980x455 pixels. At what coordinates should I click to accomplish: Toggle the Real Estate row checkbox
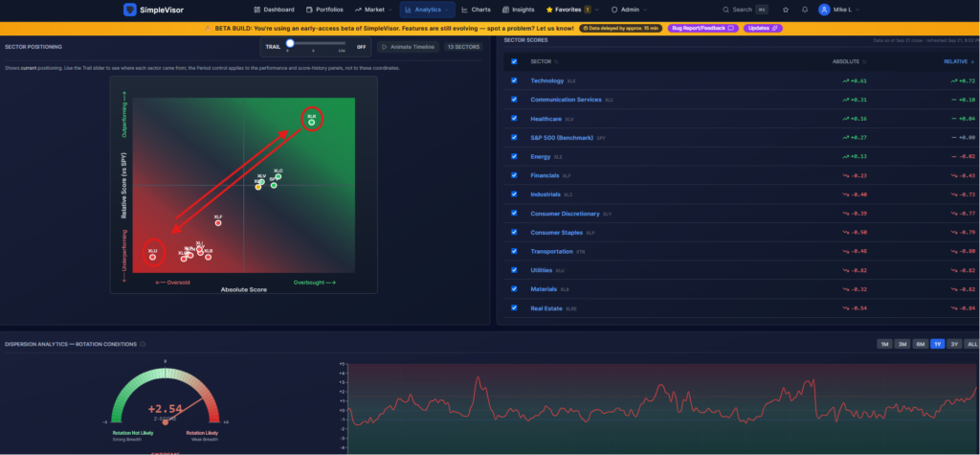514,307
